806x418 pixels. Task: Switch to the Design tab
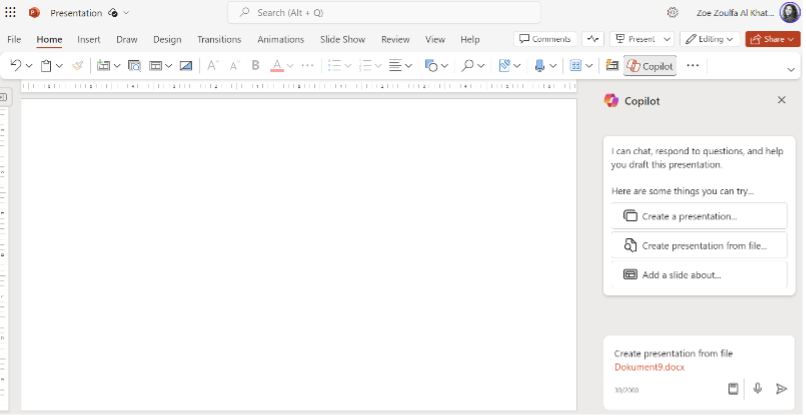pos(167,39)
